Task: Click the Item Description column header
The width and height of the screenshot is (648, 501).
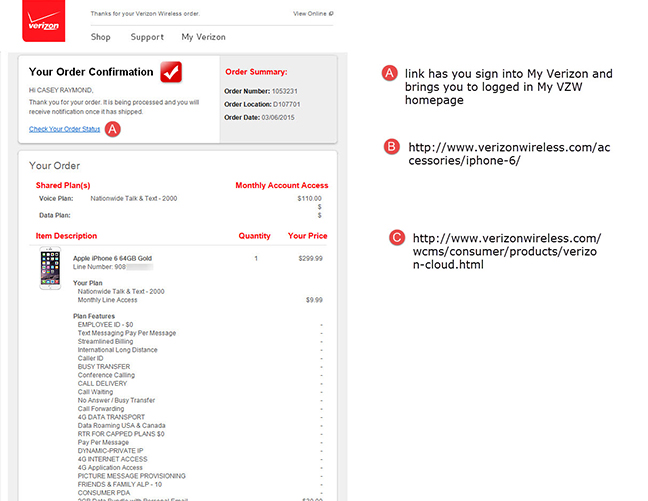Action: 66,236
